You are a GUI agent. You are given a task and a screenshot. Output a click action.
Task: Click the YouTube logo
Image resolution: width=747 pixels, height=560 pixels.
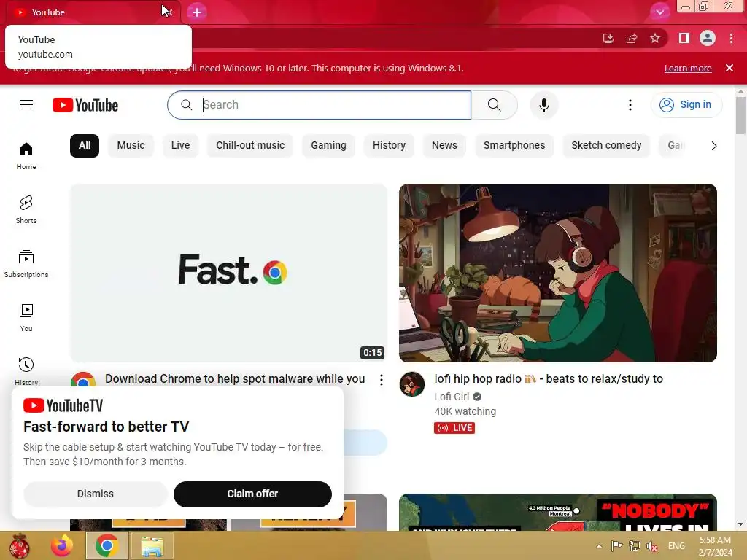85,105
